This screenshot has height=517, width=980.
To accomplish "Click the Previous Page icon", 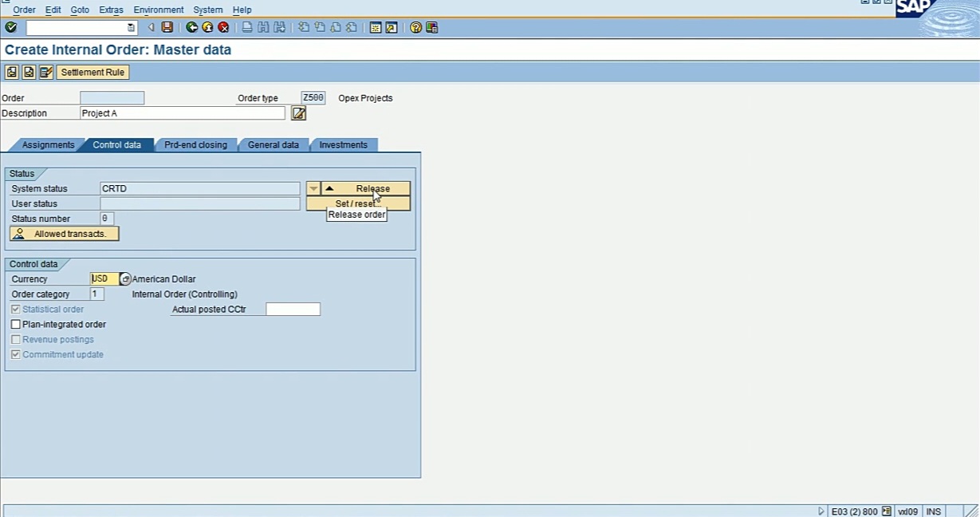I will click(320, 27).
